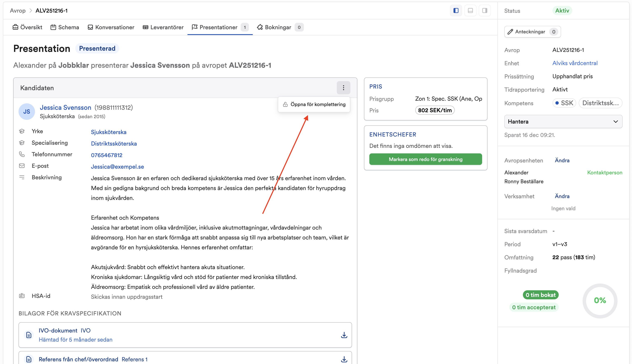Open Jessica Svensson candidate profile link

pyautogui.click(x=65, y=107)
